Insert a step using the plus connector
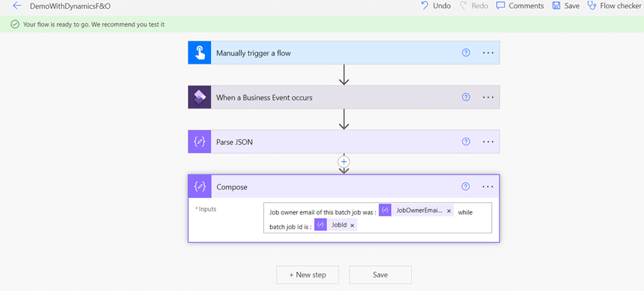 click(344, 161)
